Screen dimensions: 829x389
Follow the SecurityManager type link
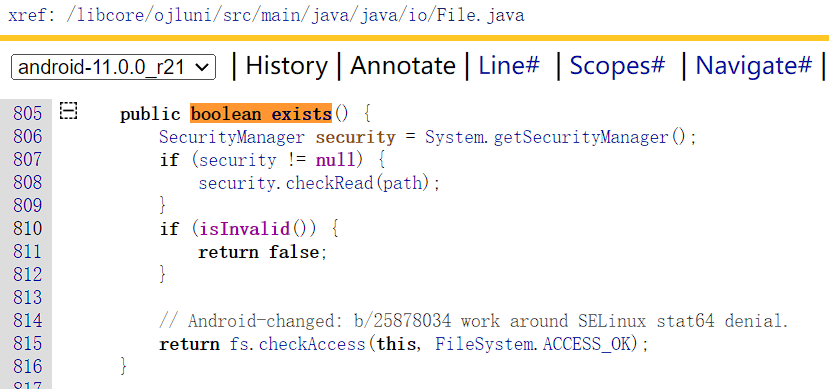click(232, 137)
